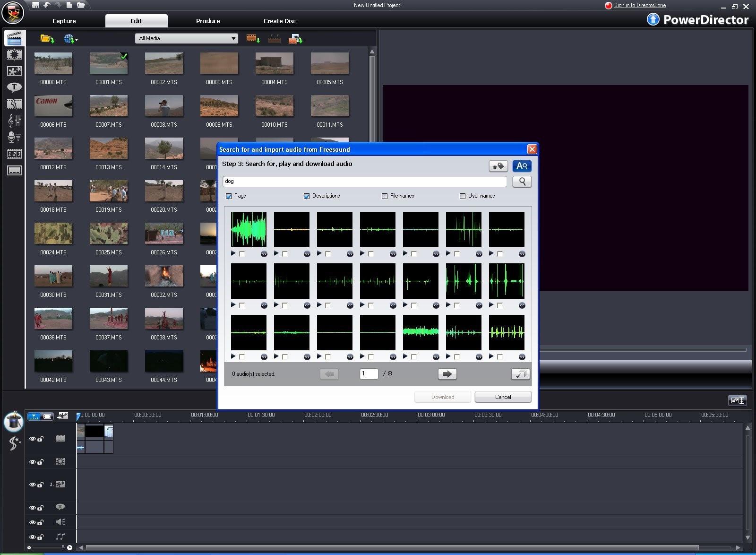
Task: Click the Import media folder icon
Action: coord(47,39)
